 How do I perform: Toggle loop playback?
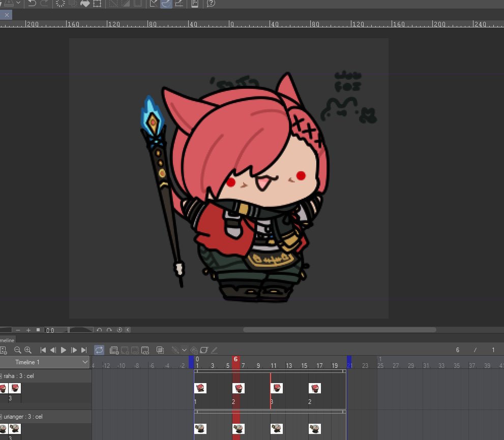click(x=99, y=350)
